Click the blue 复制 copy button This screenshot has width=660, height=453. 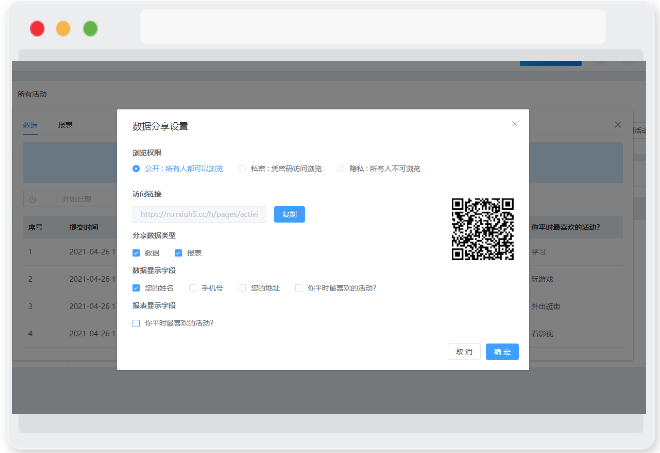pos(289,214)
